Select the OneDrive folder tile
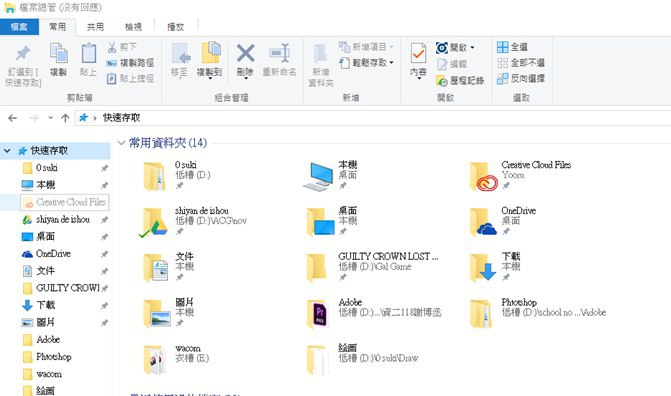This screenshot has width=671, height=396. pos(502,221)
